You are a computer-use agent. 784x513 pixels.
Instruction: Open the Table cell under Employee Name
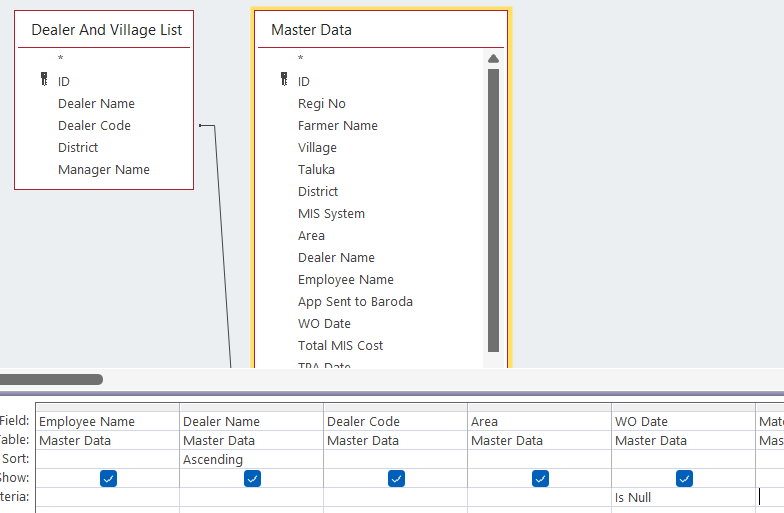coord(107,441)
